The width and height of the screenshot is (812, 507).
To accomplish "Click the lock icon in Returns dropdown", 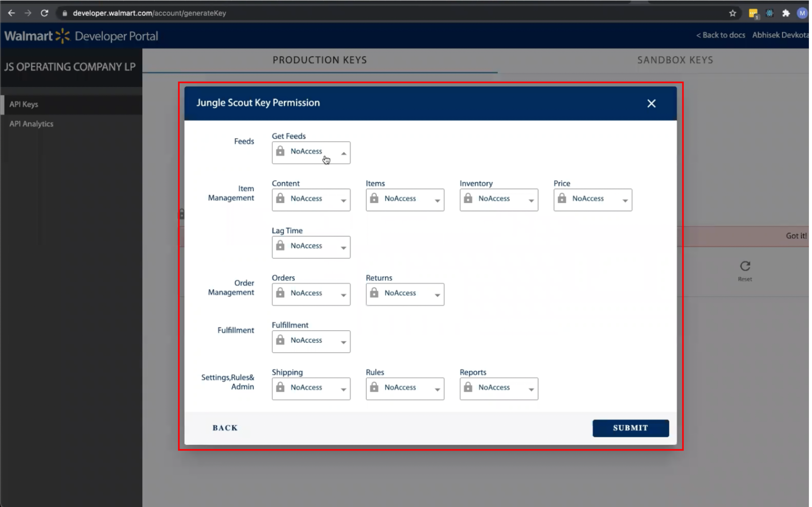I will pyautogui.click(x=374, y=293).
